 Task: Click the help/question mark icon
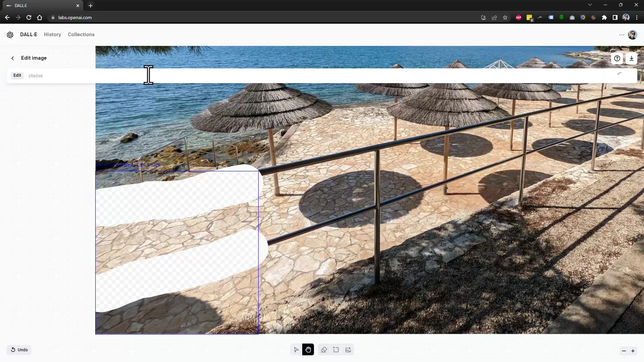click(x=616, y=58)
